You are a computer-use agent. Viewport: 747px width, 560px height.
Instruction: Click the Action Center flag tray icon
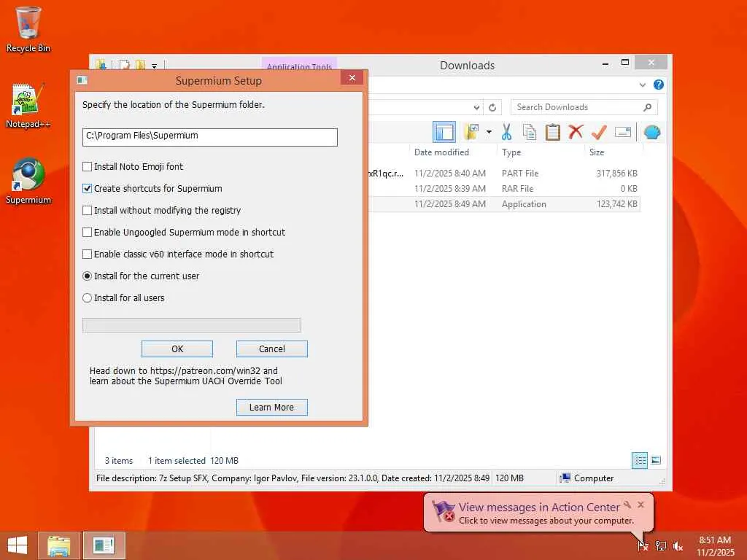pyautogui.click(x=643, y=545)
